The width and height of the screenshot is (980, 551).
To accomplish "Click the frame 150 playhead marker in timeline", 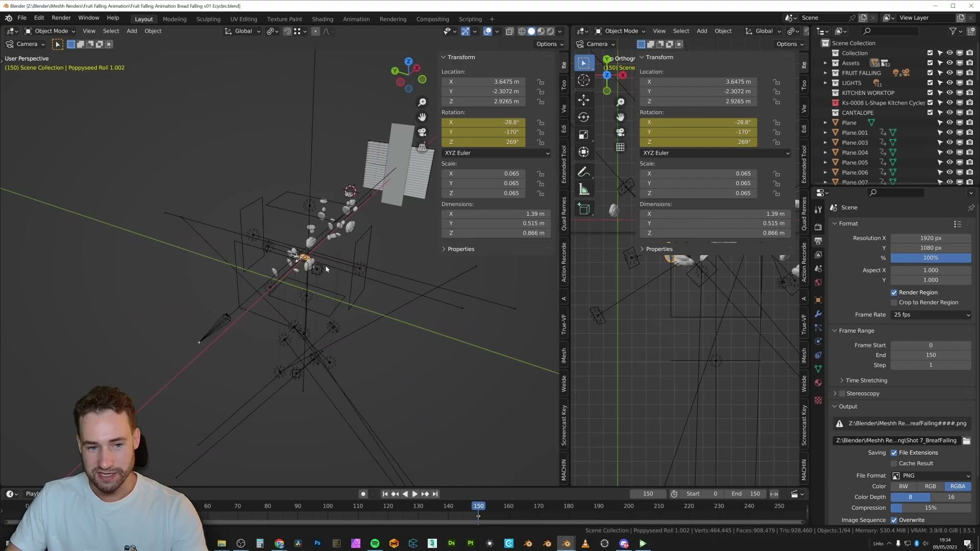I will click(x=478, y=506).
